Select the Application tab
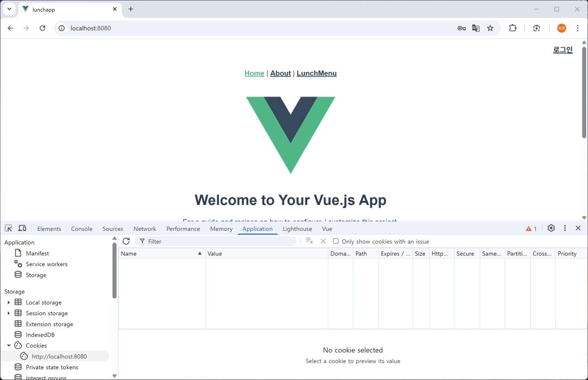The image size is (588, 380). [258, 229]
